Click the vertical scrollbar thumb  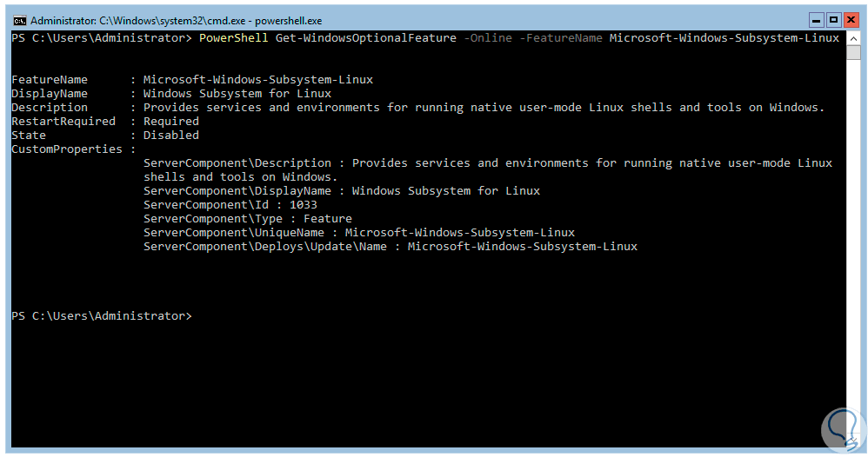coord(853,52)
